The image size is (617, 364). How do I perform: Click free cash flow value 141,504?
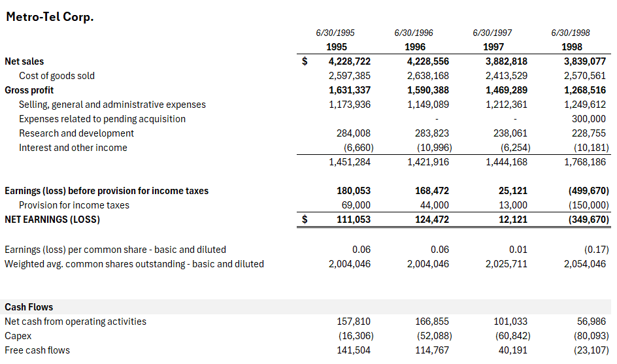point(354,350)
